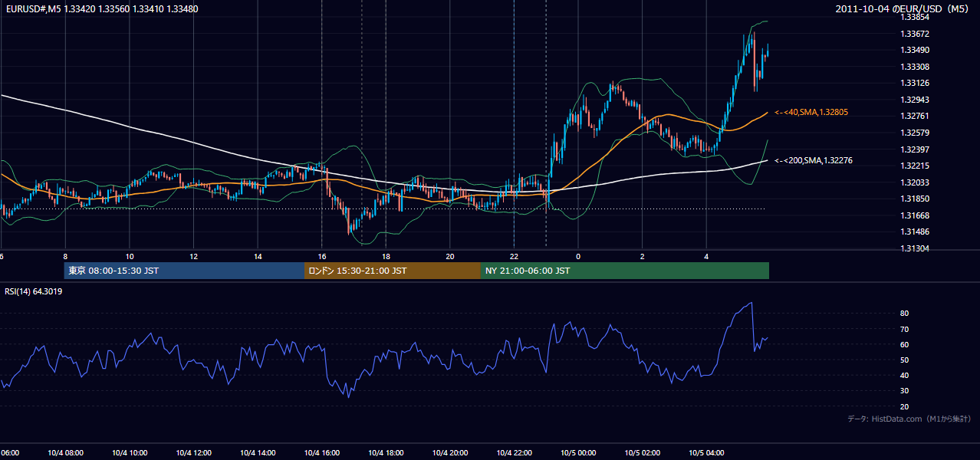Click price axis value 1.33490
Image resolution: width=980 pixels, height=460 pixels.
(x=915, y=51)
